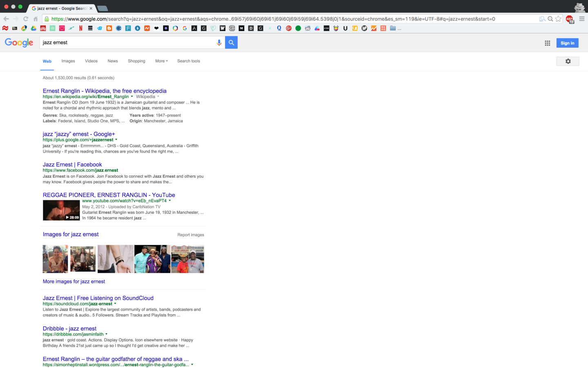Open Jazz Ernest Facebook result
This screenshot has height=368, width=588.
point(72,164)
